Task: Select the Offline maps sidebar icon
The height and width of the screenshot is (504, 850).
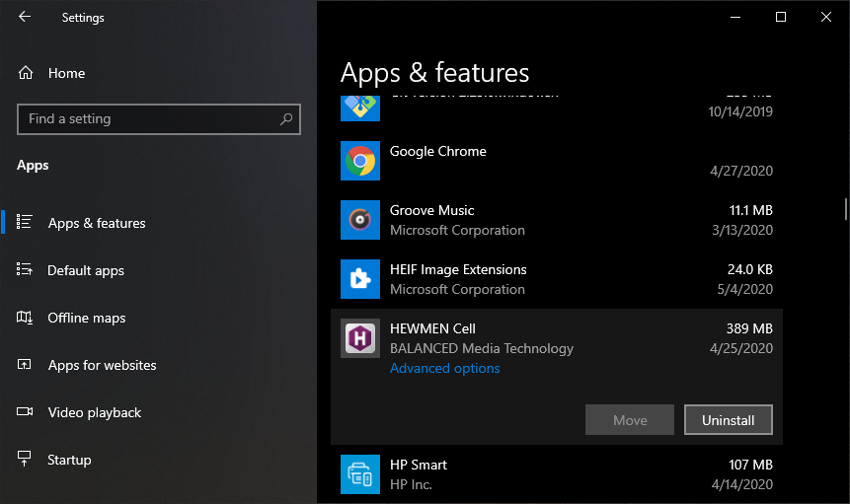Action: (24, 317)
